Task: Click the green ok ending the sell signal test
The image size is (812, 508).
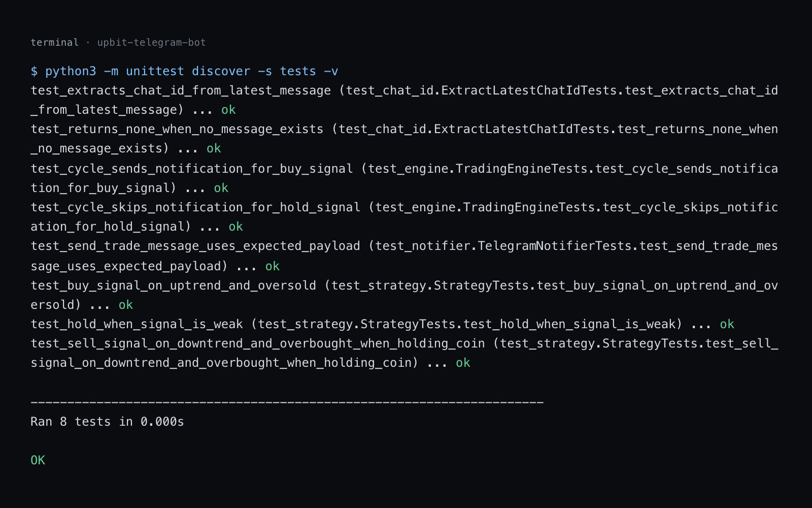Action: click(x=463, y=363)
